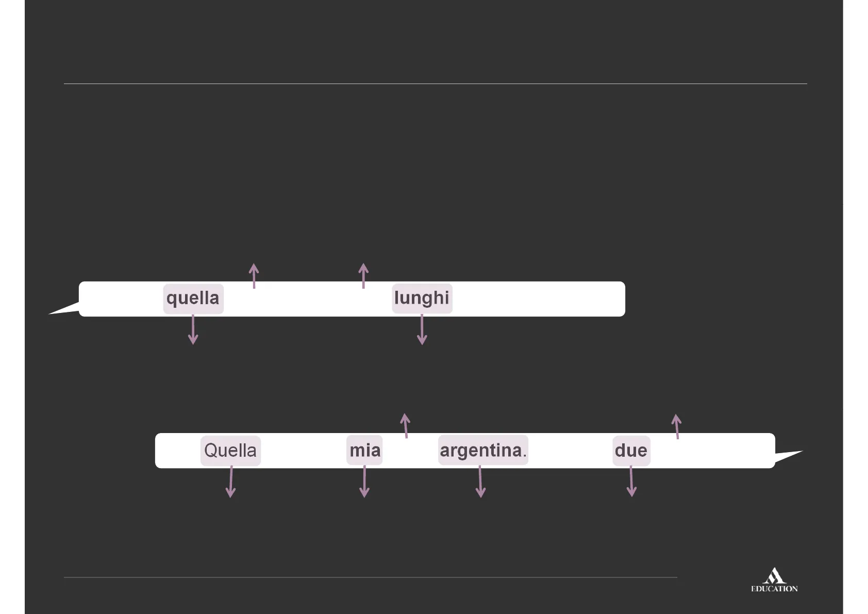The image size is (868, 614).
Task: Click the left up arrow above upper bubble
Action: click(x=254, y=275)
